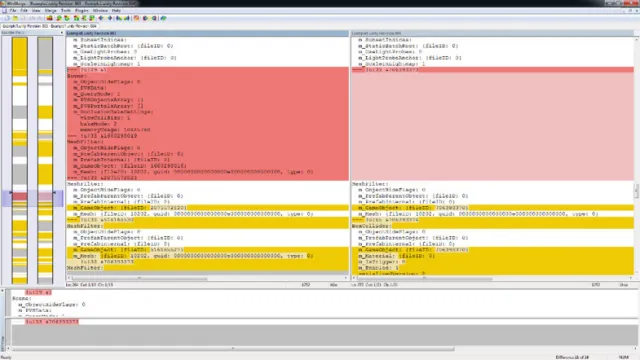Click the middle icon of the three before Refresh
Image resolution: width=640 pixels, height=360 pixels.
click(x=145, y=18)
